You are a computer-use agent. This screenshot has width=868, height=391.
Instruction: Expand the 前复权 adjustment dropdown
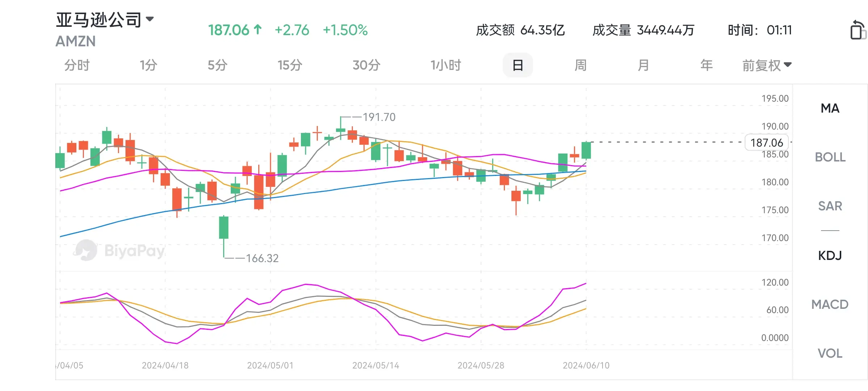click(767, 66)
